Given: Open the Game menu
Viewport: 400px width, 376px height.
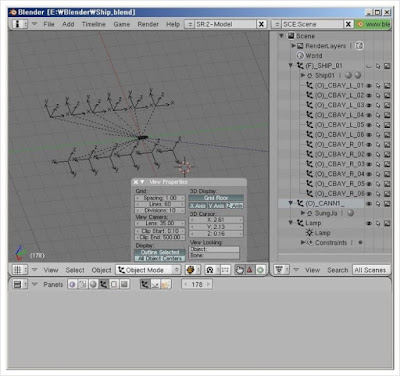Looking at the screenshot, I should pyautogui.click(x=122, y=24).
